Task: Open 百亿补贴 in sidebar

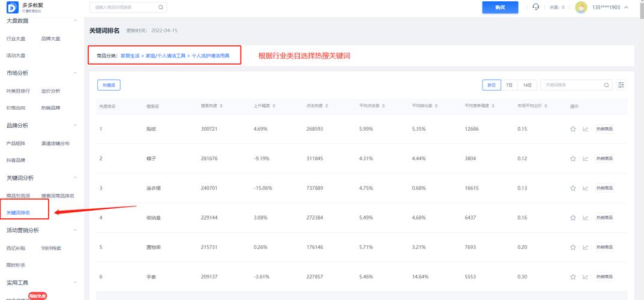Action: pyautogui.click(x=16, y=248)
